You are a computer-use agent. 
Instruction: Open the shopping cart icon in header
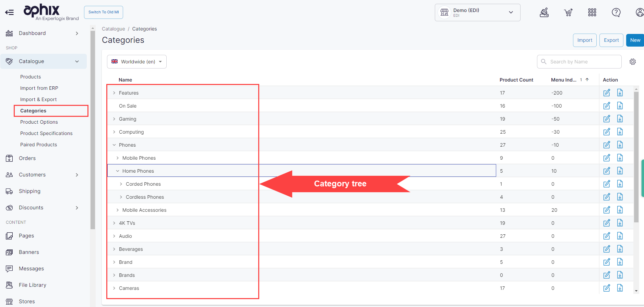[568, 13]
